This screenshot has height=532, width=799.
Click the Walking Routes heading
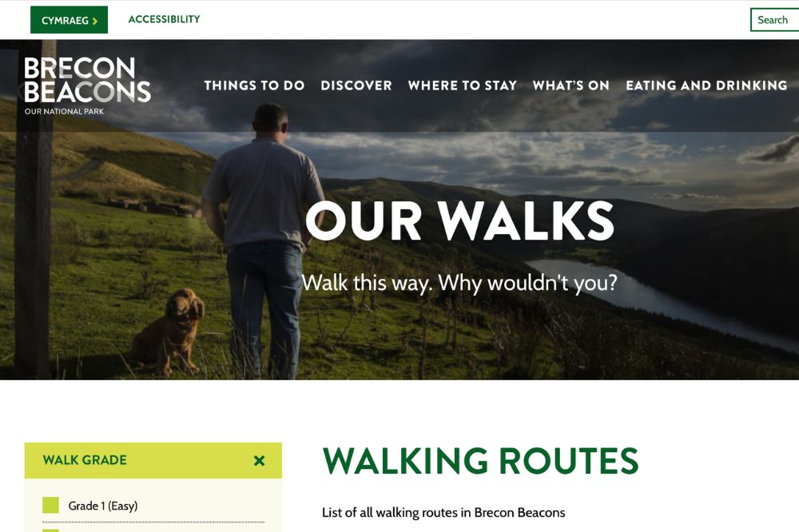(480, 461)
